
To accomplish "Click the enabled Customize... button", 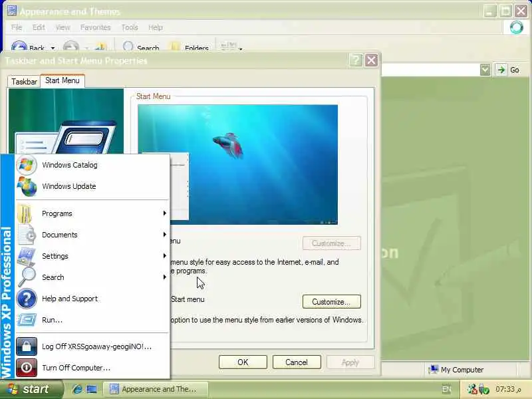I will (331, 302).
